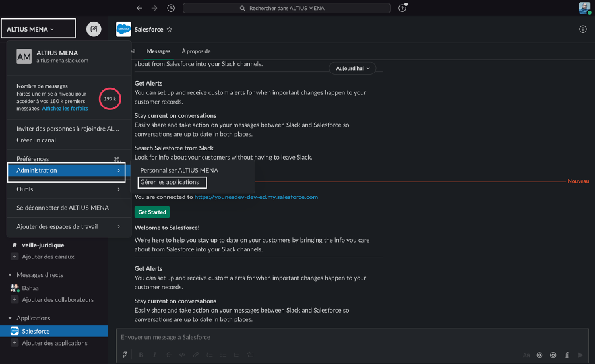
Task: Apply strikethrough formatting in composer
Action: (x=168, y=355)
